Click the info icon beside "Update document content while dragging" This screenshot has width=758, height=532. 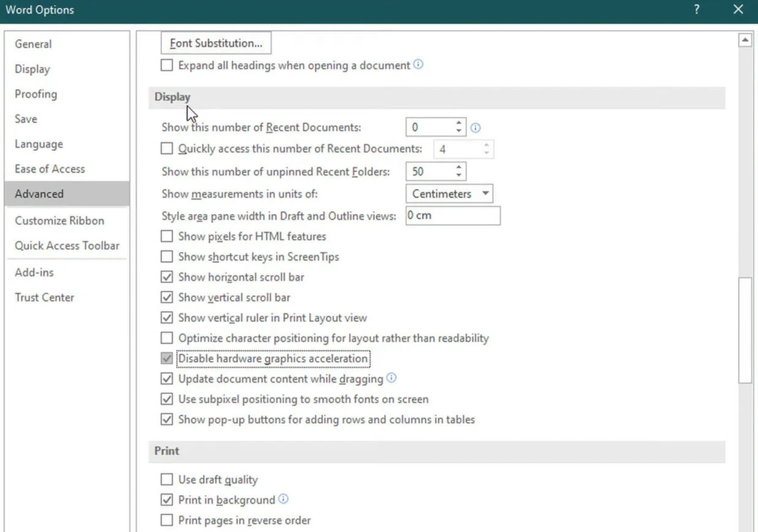tap(392, 378)
